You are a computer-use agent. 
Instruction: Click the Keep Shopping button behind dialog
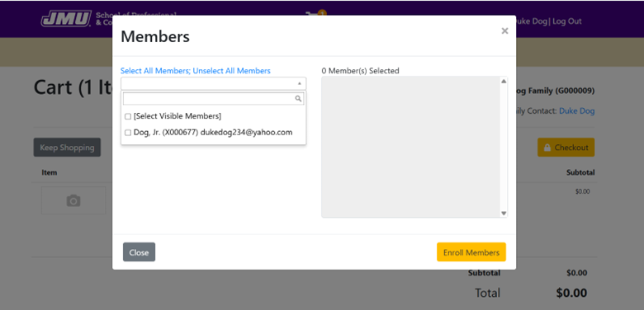67,148
